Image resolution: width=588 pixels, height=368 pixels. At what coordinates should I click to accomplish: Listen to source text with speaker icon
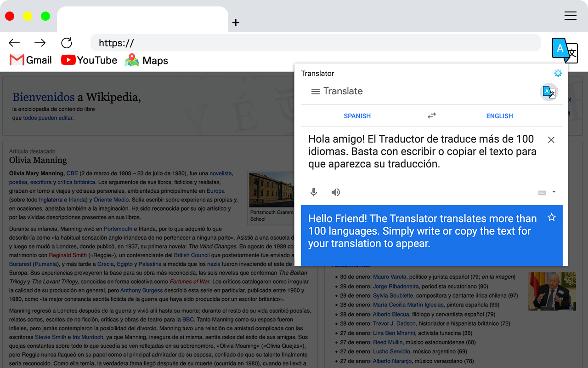(x=336, y=192)
